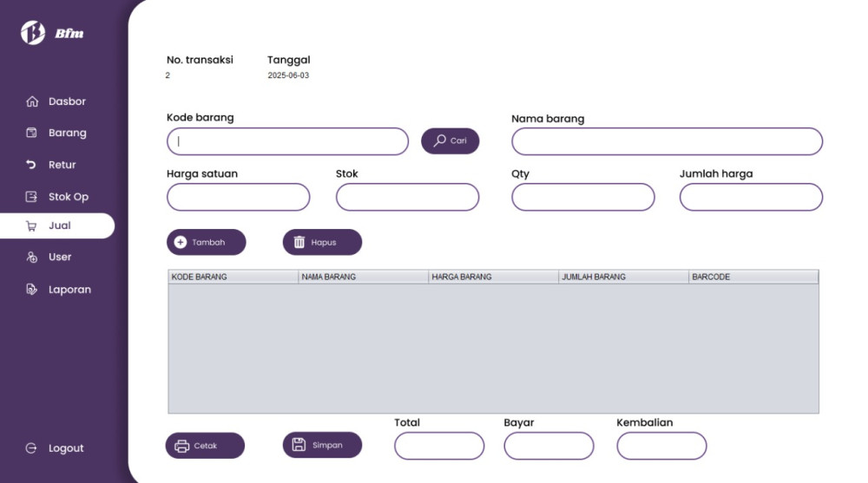The height and width of the screenshot is (483, 868).
Task: Click the Qty input field
Action: pos(583,197)
